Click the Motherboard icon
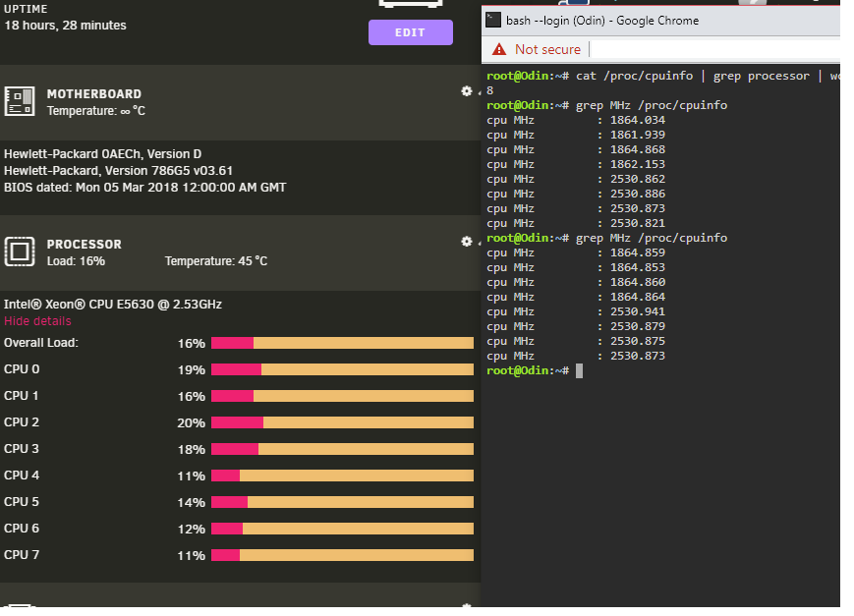The height and width of the screenshot is (616, 854). pos(20,101)
